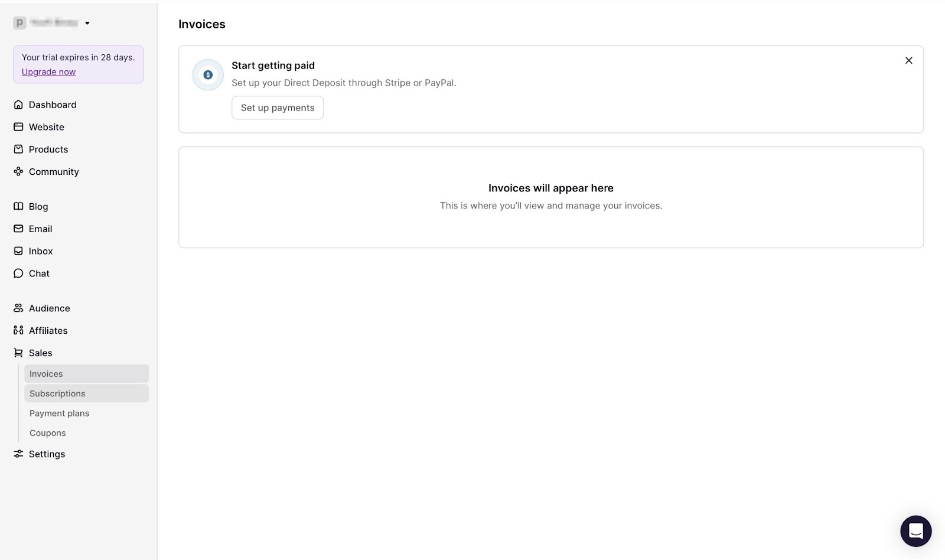The width and height of the screenshot is (945, 560).
Task: Expand the account name dropdown arrow
Action: (87, 23)
